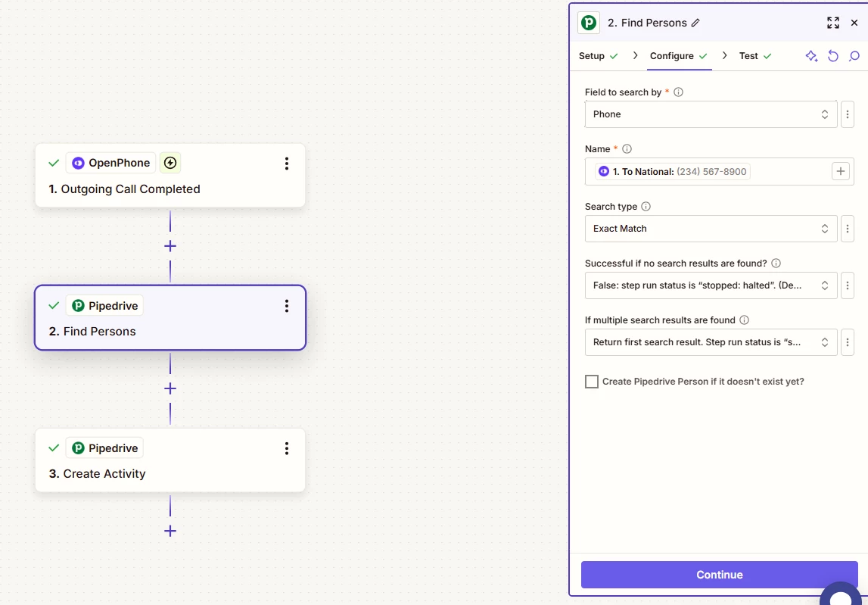Select the Create Activity step card
Screen dimensions: 868x605
(170, 460)
